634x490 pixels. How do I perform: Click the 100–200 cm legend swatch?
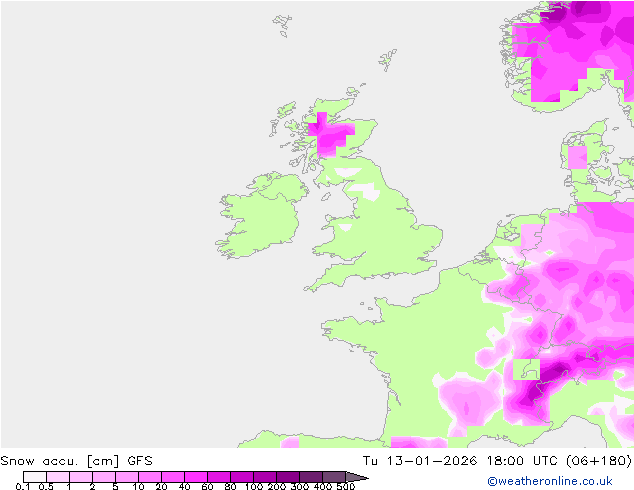265,477
